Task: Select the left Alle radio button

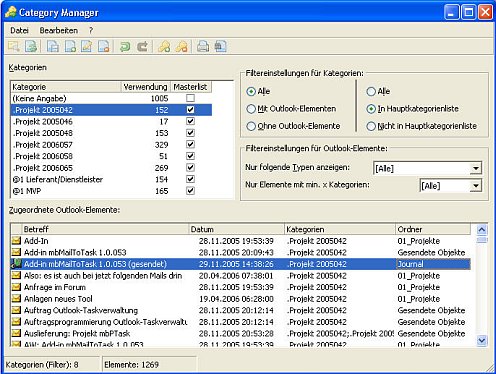Action: click(251, 91)
